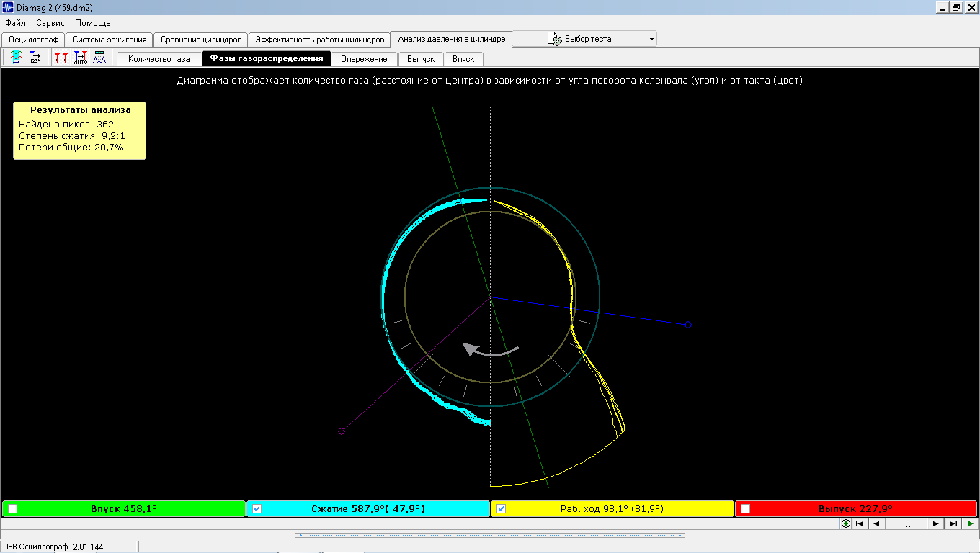Click USB Осциллограф 2.01.144 status text
The height and width of the screenshot is (553, 980).
[x=53, y=547]
